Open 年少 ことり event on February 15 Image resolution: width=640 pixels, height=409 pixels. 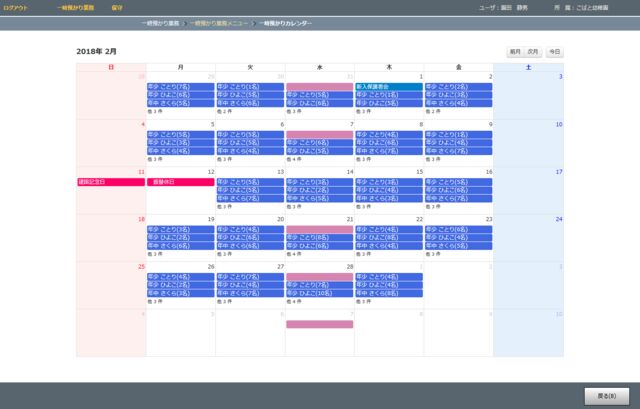(x=389, y=182)
